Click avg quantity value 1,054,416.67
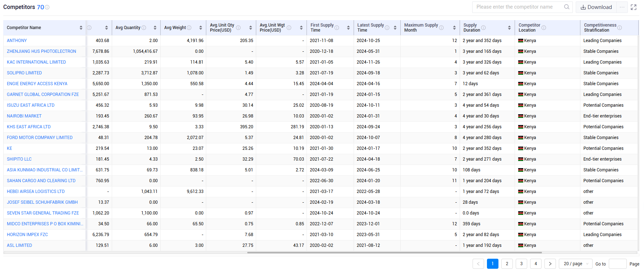The image size is (644, 272). pos(145,51)
